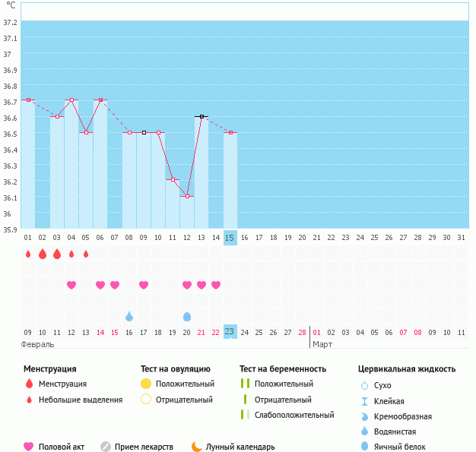Click the first temperature point on day 01

(x=28, y=100)
